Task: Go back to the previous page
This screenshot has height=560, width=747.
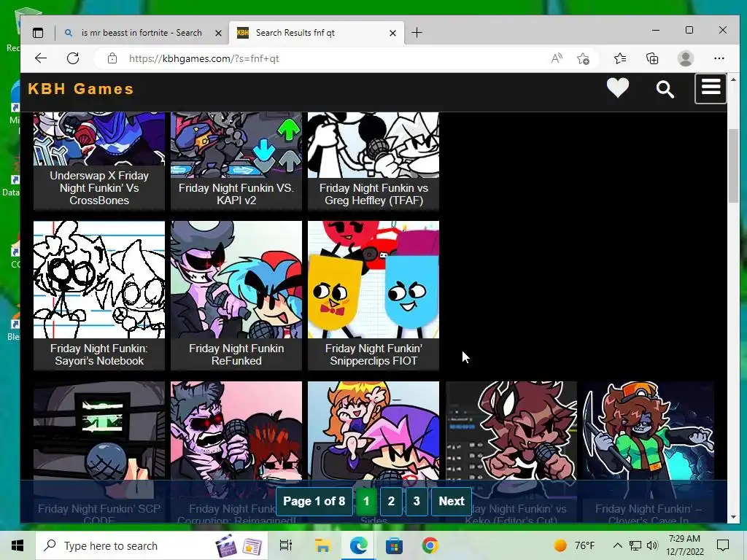Action: [41, 58]
